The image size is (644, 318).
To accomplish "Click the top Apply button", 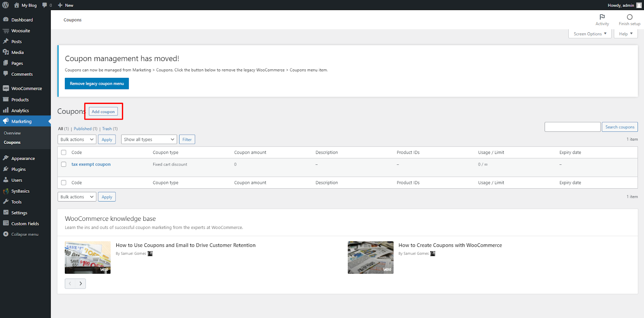I will tap(107, 139).
